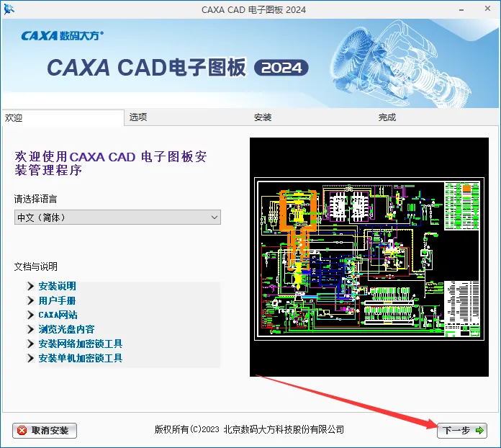Click the CAXA 数码大方 logo
This screenshot has width=501, height=448.
click(63, 35)
